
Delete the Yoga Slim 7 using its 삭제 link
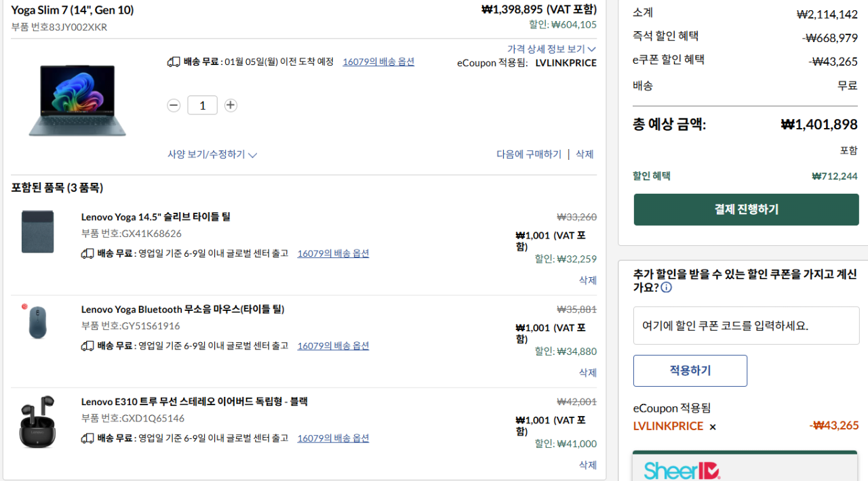[x=585, y=154]
